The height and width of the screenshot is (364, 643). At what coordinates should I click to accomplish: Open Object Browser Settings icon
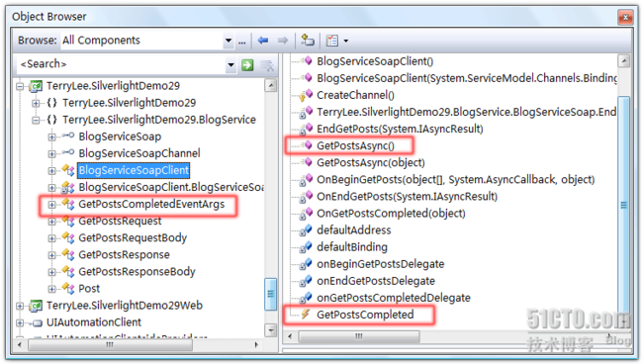click(331, 41)
